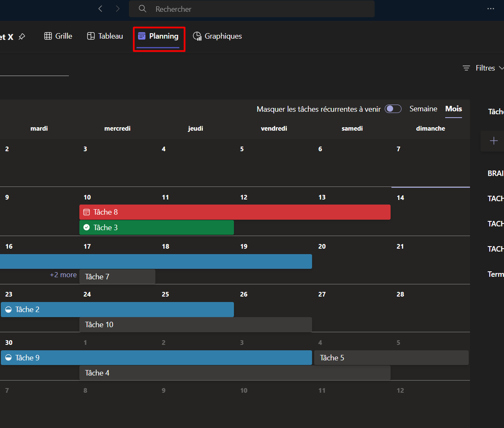Open the Graphiques tab
This screenshot has width=504, height=428.
click(x=218, y=36)
